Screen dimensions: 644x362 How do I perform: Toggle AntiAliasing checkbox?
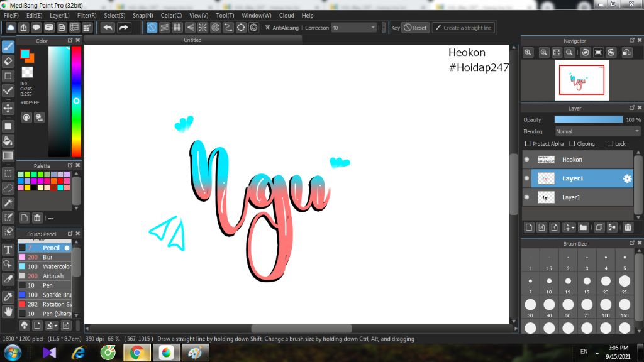pos(268,28)
